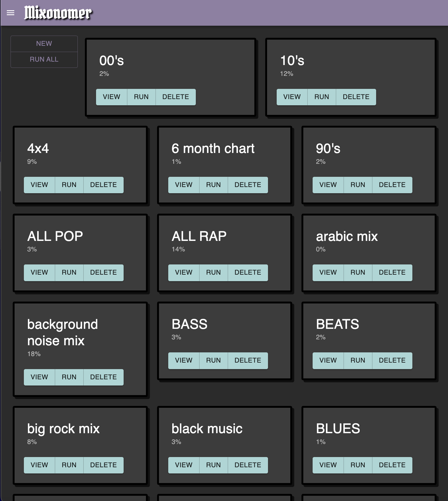The width and height of the screenshot is (448, 501).
Task: Click the Mixonomer logo
Action: click(x=57, y=13)
